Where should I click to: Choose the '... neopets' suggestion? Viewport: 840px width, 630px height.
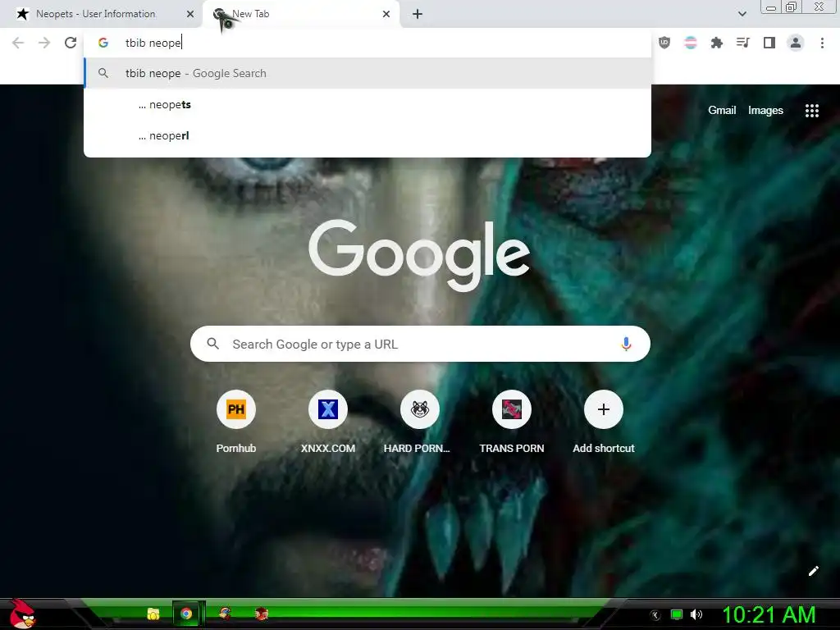367,104
